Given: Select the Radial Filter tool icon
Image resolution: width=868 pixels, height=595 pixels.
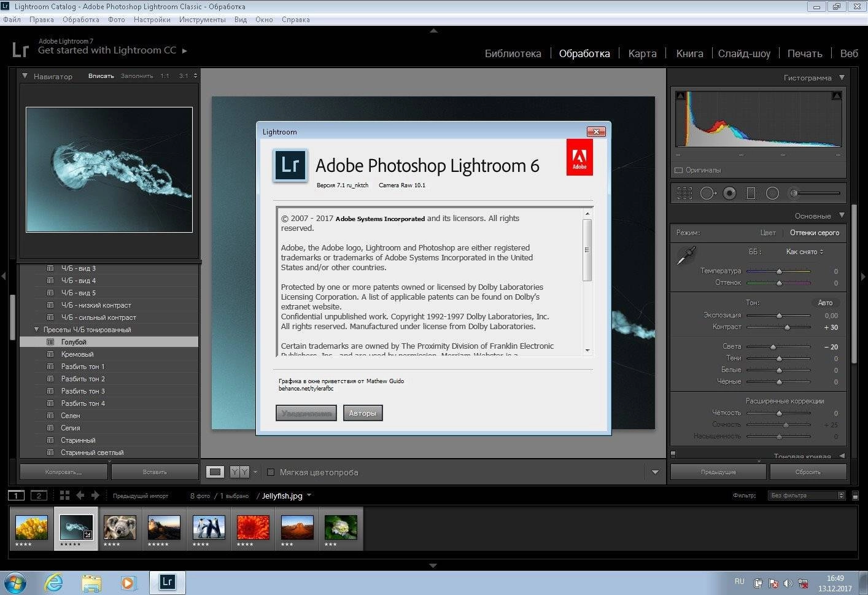Looking at the screenshot, I should (x=772, y=193).
